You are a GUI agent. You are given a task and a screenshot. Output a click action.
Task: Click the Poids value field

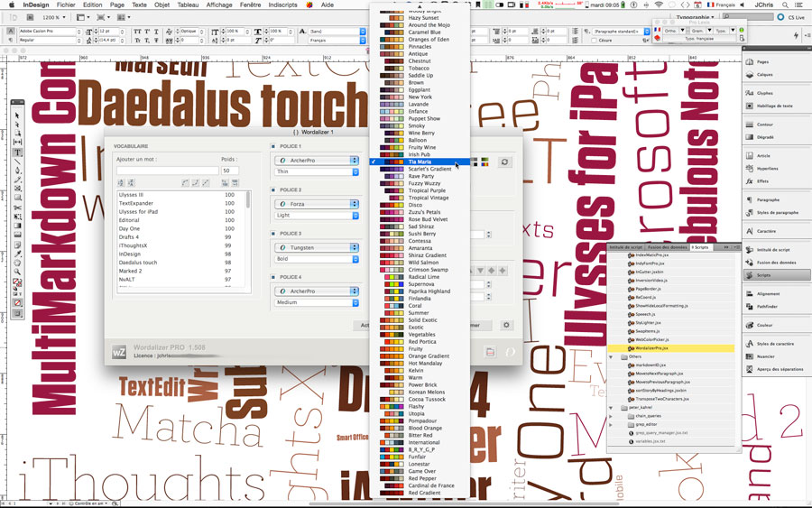pos(230,171)
